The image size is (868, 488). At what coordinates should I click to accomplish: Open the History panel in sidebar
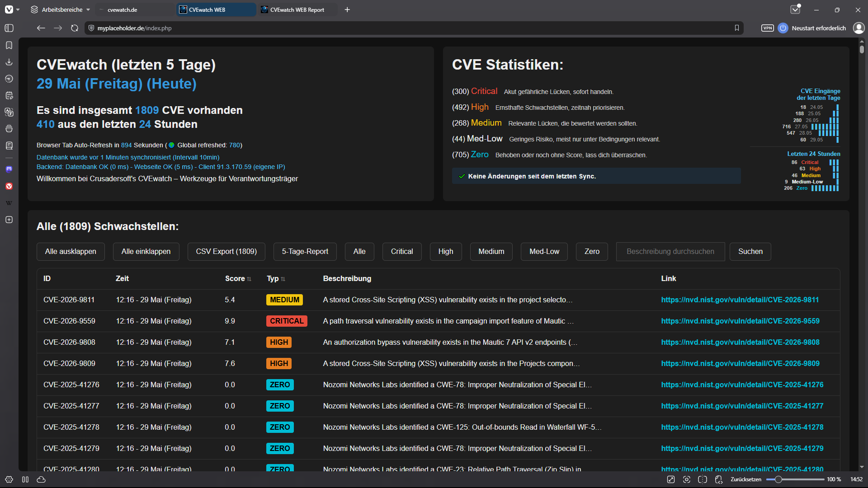(9, 79)
